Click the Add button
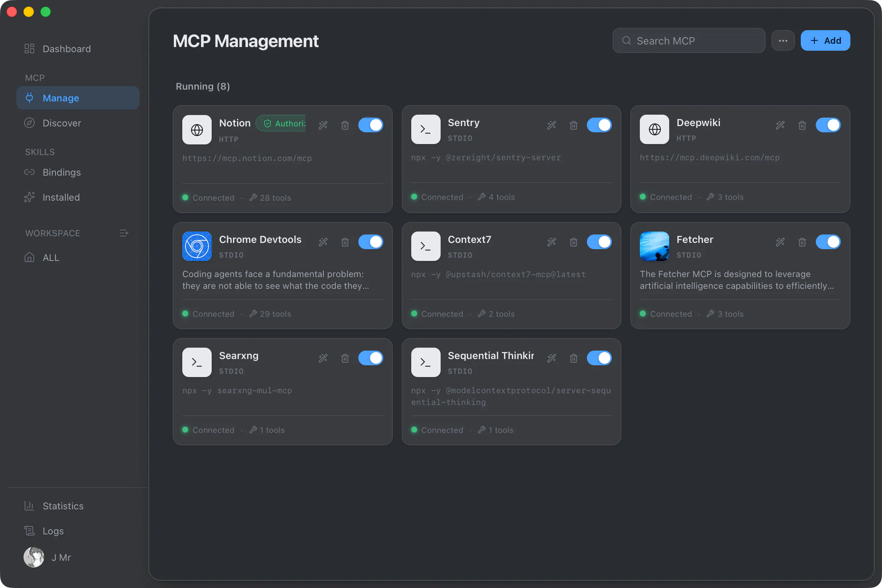Viewport: 882px width, 588px height. tap(825, 40)
